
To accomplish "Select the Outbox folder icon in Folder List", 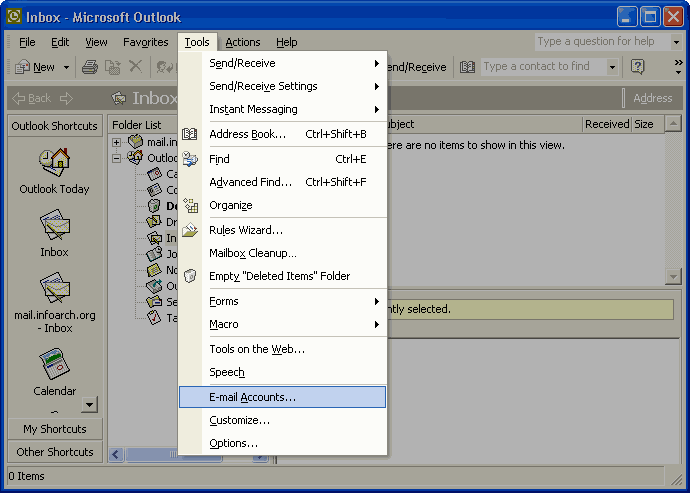I will (154, 286).
